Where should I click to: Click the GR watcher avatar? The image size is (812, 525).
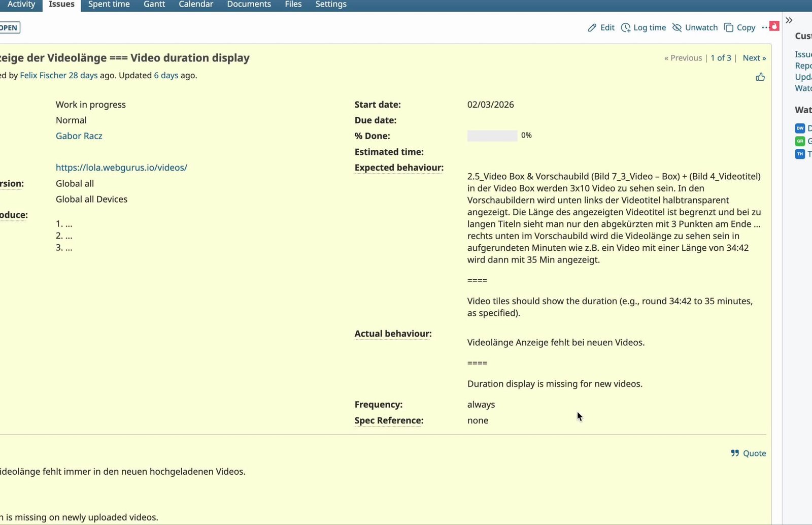click(x=800, y=141)
